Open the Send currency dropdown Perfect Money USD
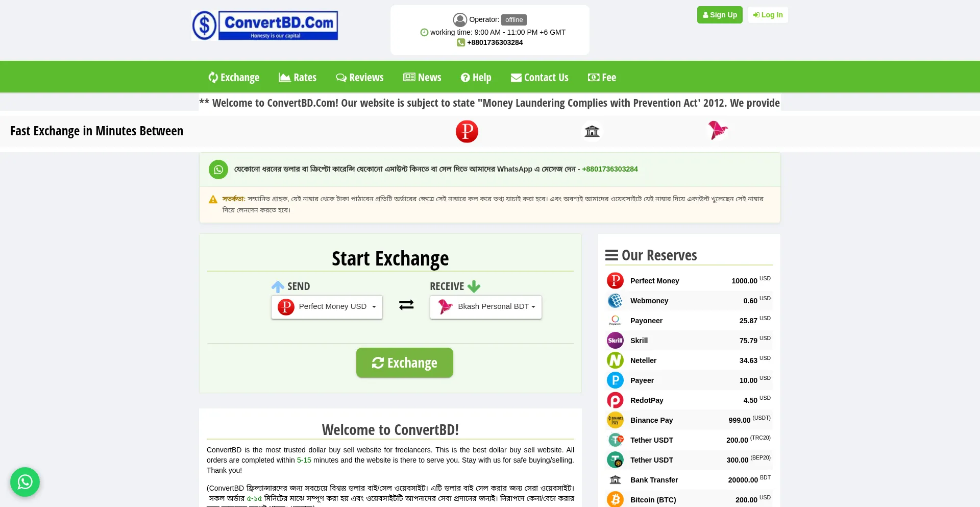980x507 pixels. point(327,307)
